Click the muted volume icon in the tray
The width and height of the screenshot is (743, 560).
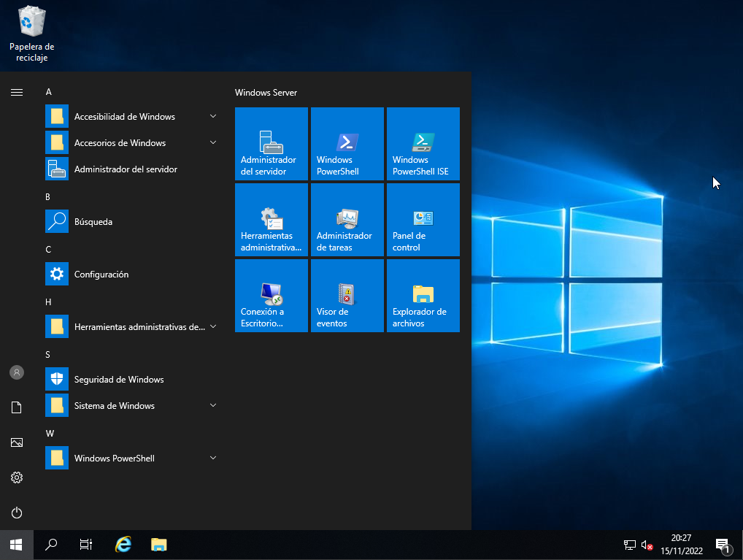tap(647, 545)
